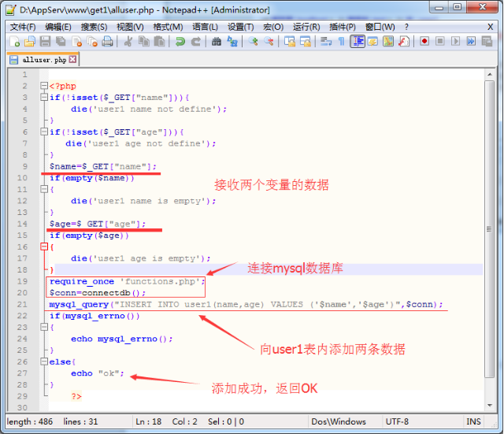Open the 搜索(S) menu
504x434 pixels.
94,26
